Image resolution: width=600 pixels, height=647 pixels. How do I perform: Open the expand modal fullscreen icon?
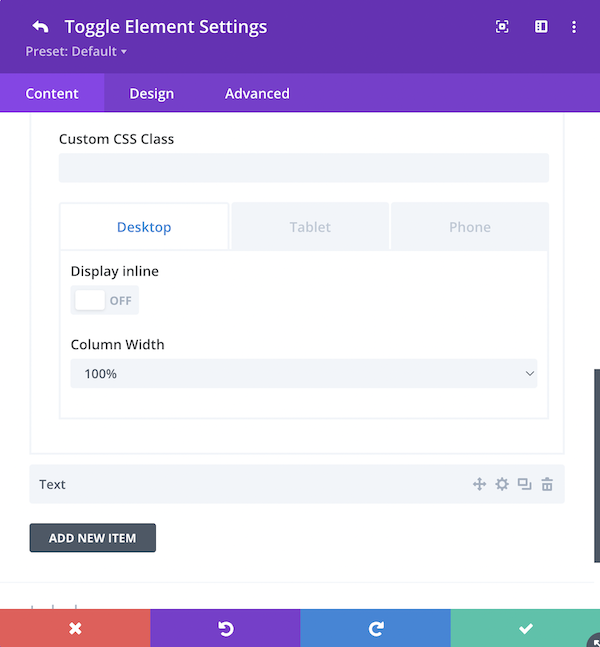click(x=502, y=27)
